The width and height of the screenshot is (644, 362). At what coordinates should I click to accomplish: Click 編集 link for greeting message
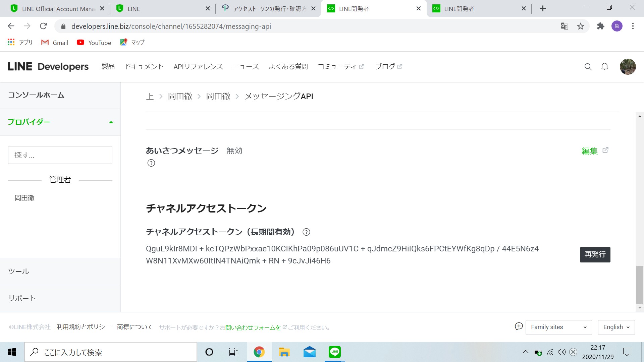[x=595, y=151]
